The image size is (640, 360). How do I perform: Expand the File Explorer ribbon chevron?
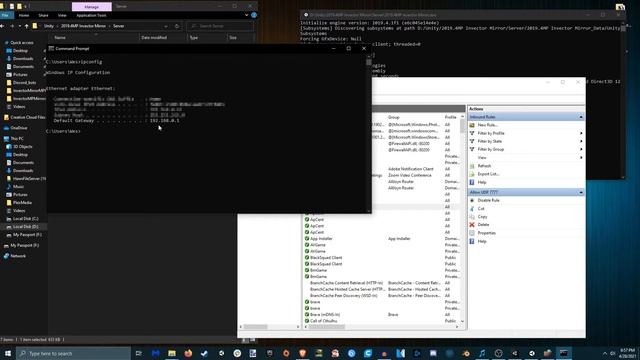247,15
